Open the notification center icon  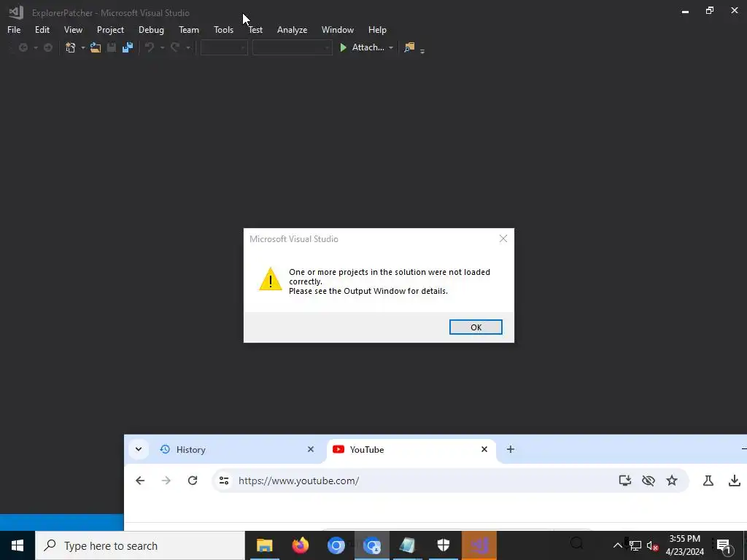724,545
